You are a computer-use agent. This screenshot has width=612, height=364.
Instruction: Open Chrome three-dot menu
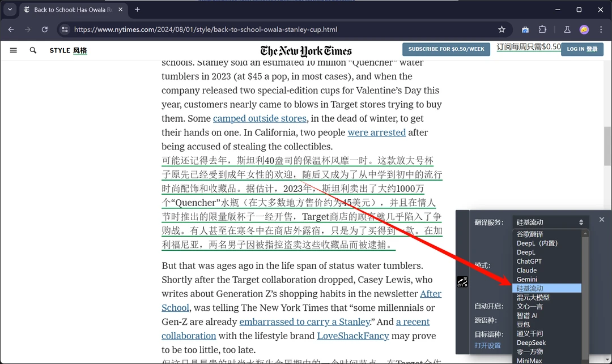[x=601, y=29]
